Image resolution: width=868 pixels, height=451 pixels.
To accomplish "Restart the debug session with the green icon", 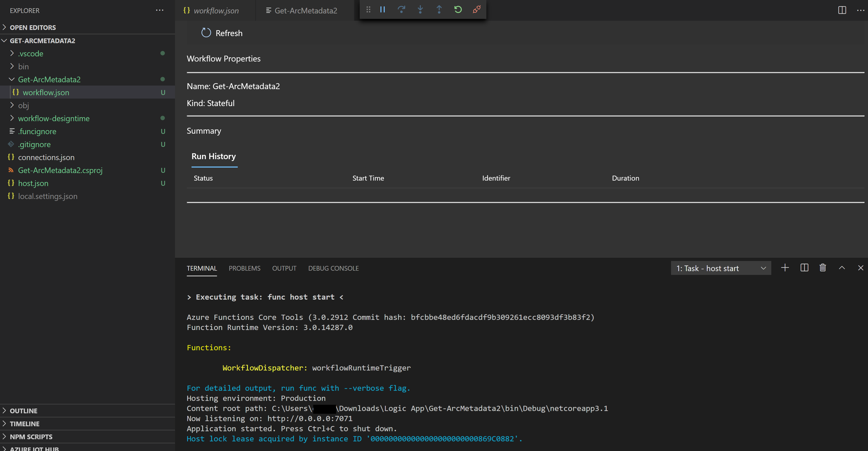I will [x=458, y=10].
